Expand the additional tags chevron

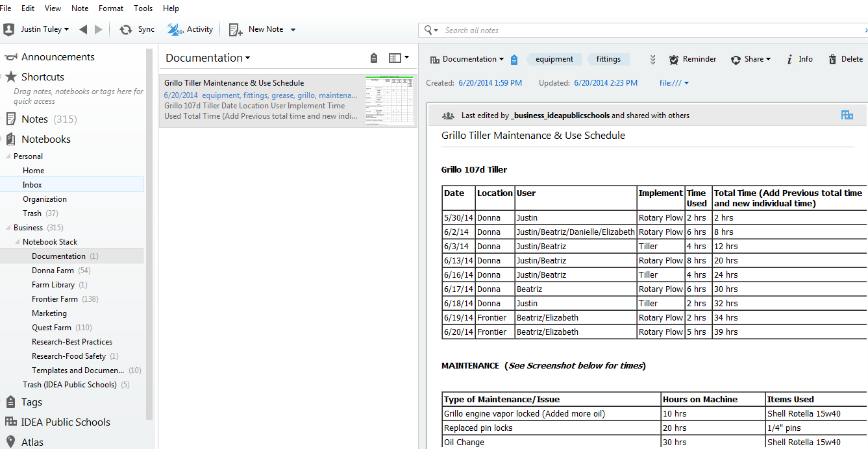tap(652, 60)
